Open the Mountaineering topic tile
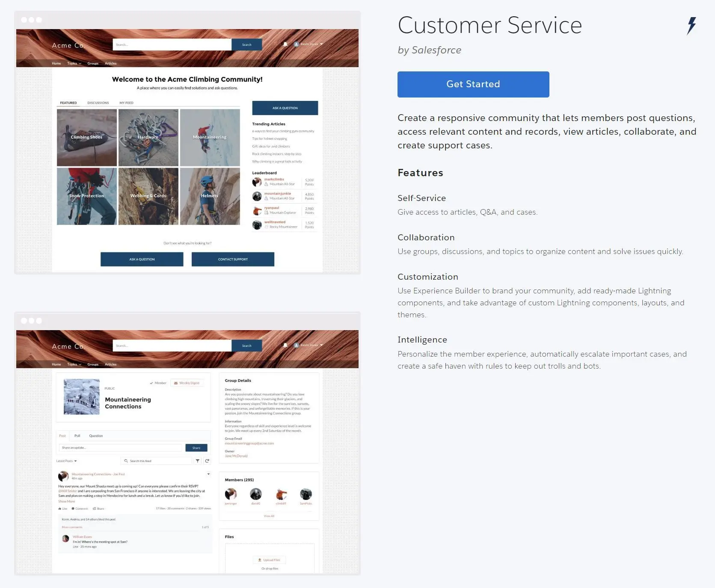The height and width of the screenshot is (588, 715). [x=210, y=138]
